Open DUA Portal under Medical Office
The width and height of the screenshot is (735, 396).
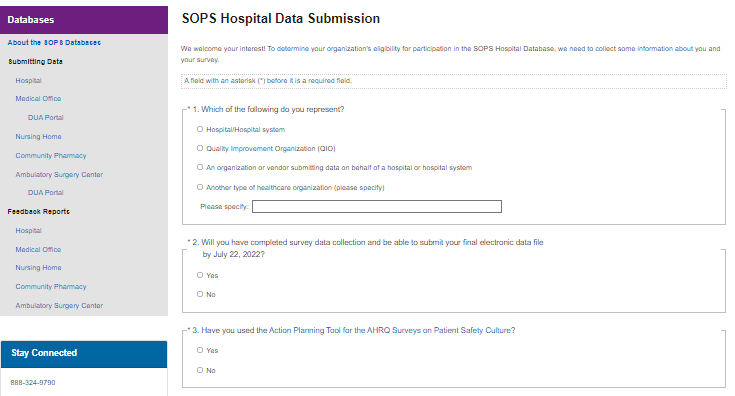coord(45,118)
